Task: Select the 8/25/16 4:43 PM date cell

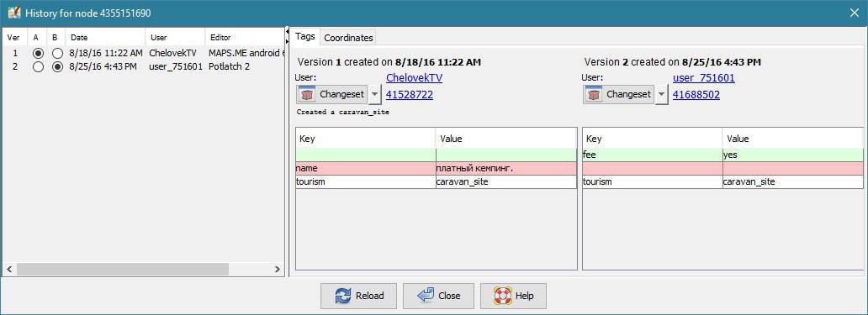Action: pos(106,67)
